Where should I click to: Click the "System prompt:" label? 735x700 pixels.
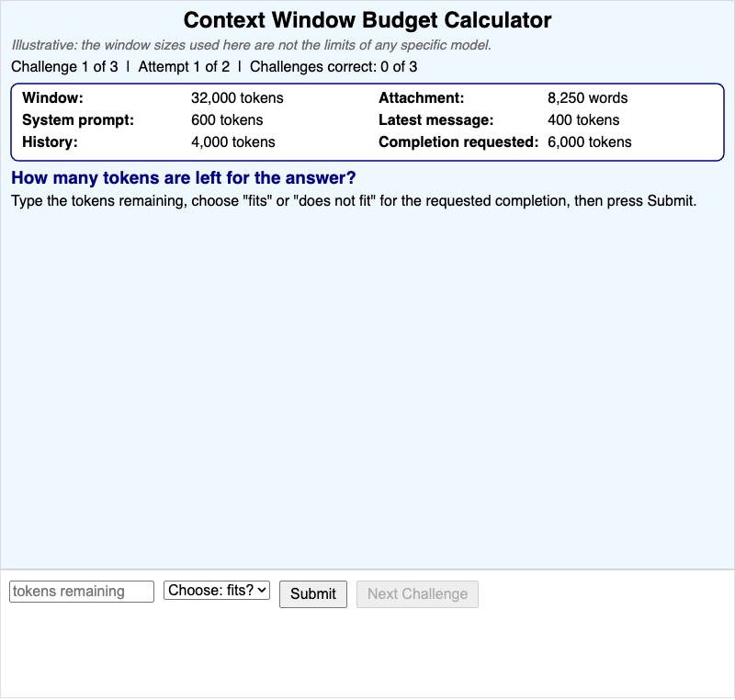pyautogui.click(x=78, y=120)
